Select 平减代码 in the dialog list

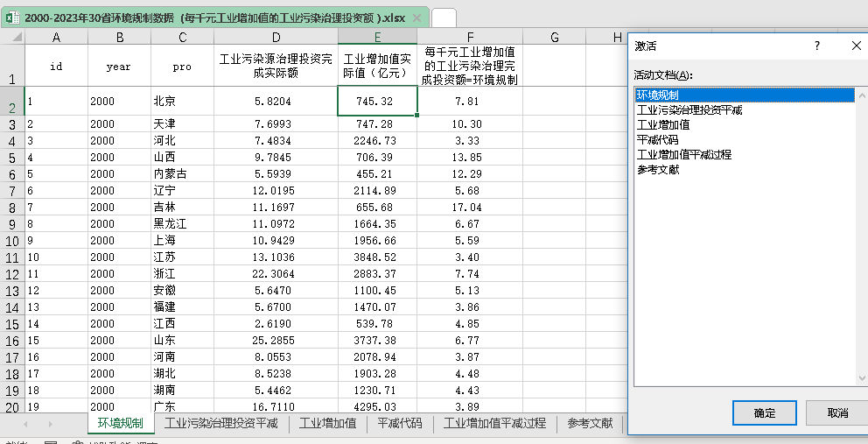point(745,140)
